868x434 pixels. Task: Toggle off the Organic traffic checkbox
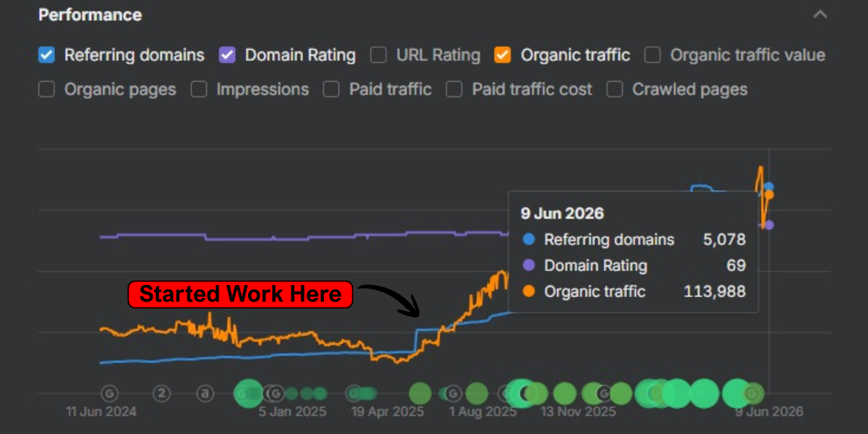[503, 55]
